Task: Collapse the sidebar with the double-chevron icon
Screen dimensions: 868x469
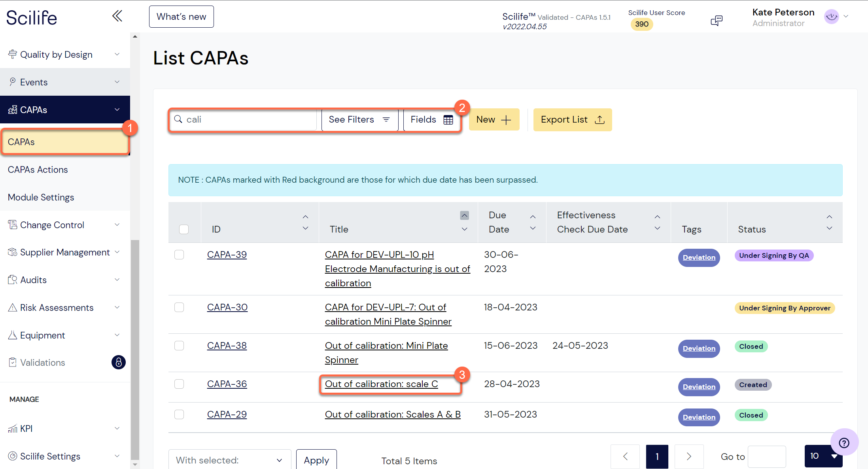Action: point(117,16)
